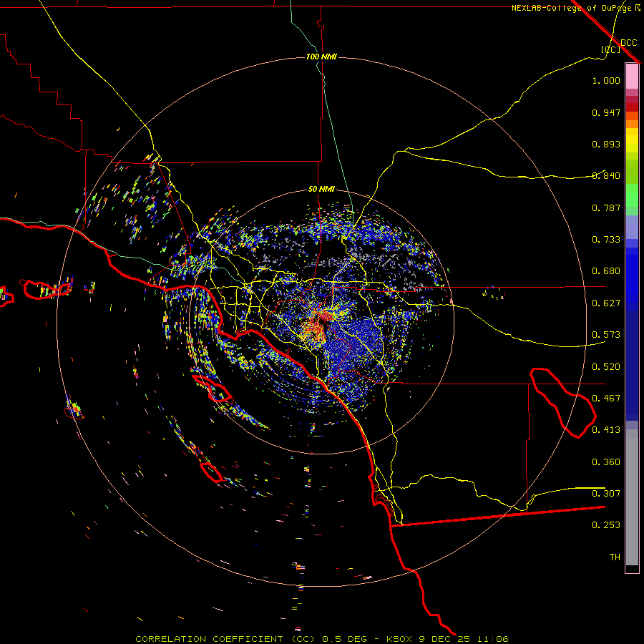
Task: Pick the red segment of legend bar
Action: pos(632,107)
